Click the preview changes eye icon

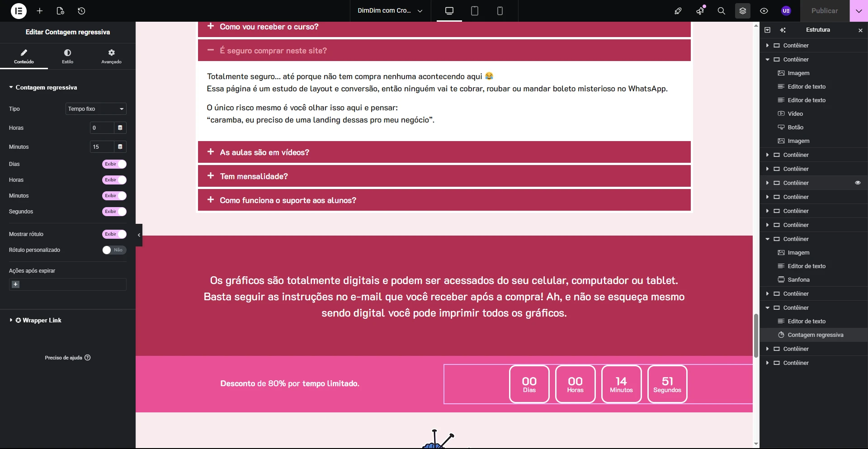764,11
